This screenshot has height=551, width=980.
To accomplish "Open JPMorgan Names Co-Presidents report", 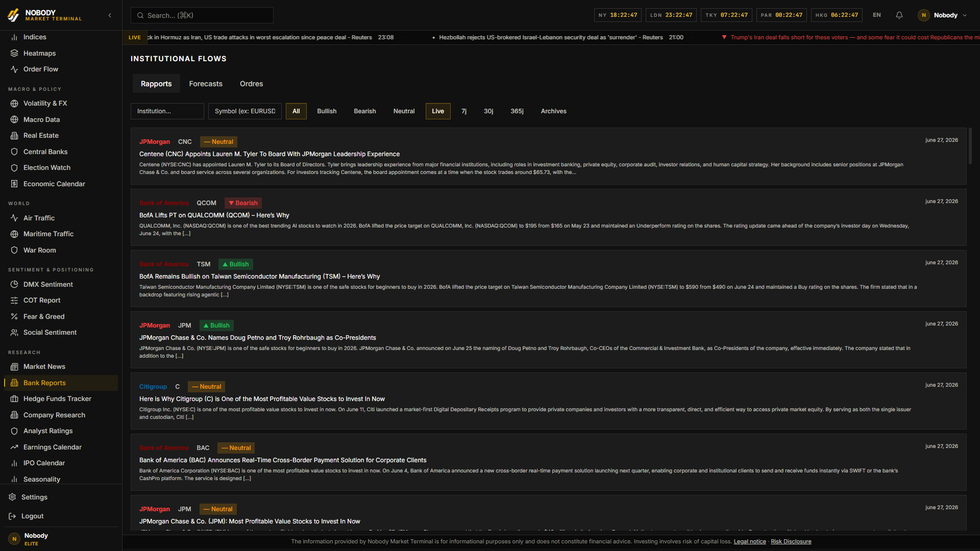I will click(549, 340).
